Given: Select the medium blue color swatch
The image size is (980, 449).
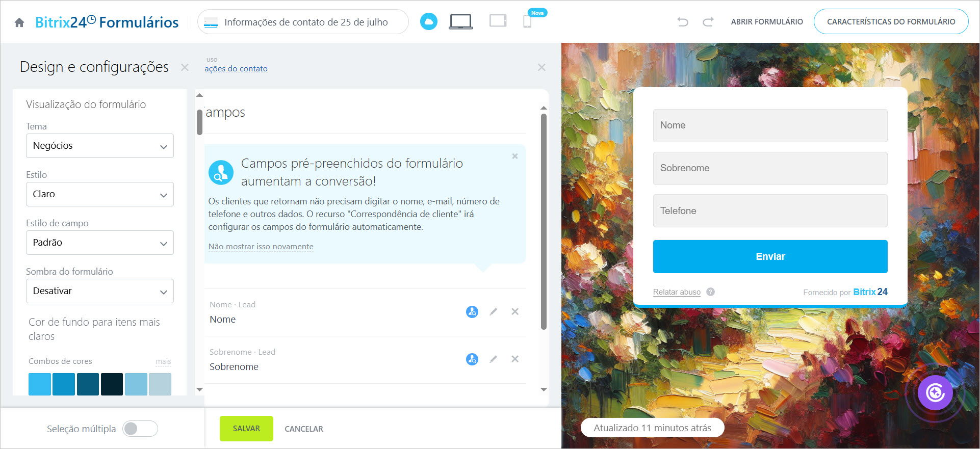Looking at the screenshot, I should click(64, 384).
